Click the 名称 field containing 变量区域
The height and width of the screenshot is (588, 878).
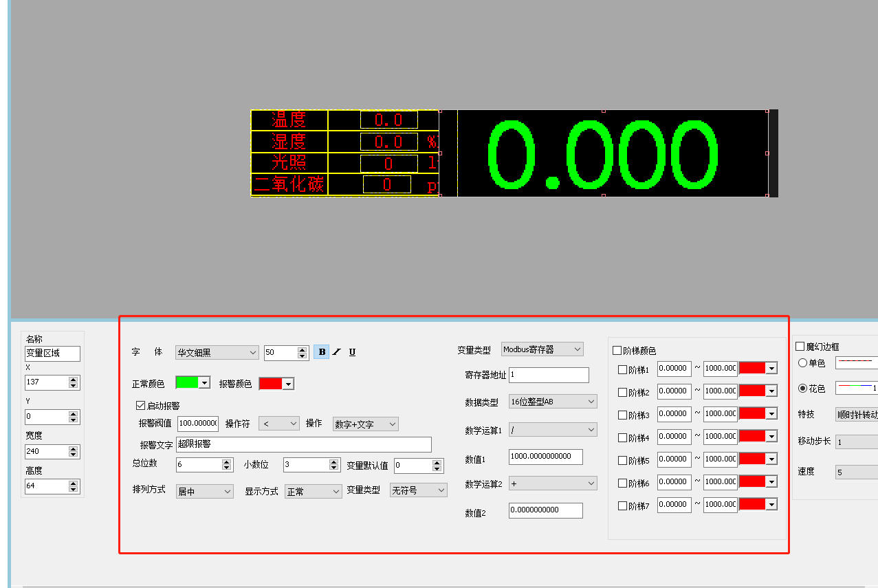(x=52, y=353)
